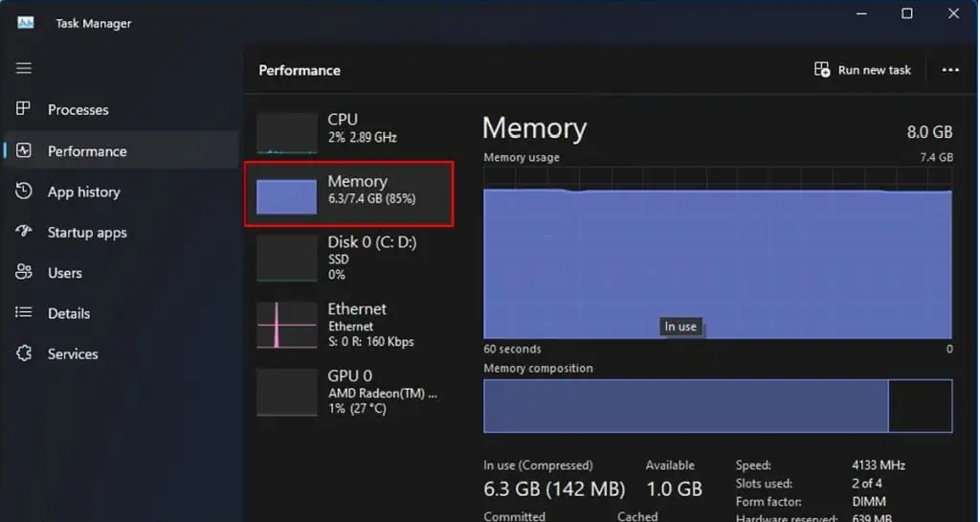The height and width of the screenshot is (522, 980).
Task: Click the Task Manager app icon in the title bar
Action: (26, 23)
